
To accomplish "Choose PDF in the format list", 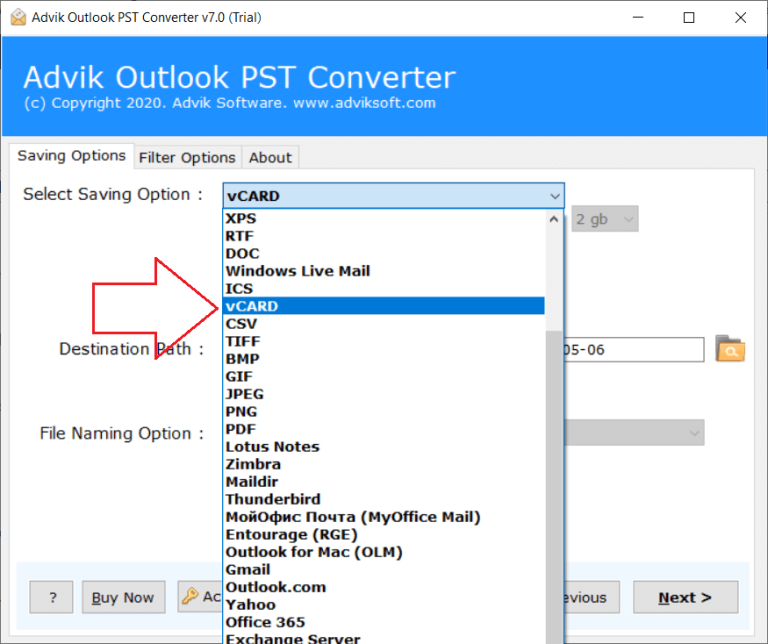I will coord(241,429).
